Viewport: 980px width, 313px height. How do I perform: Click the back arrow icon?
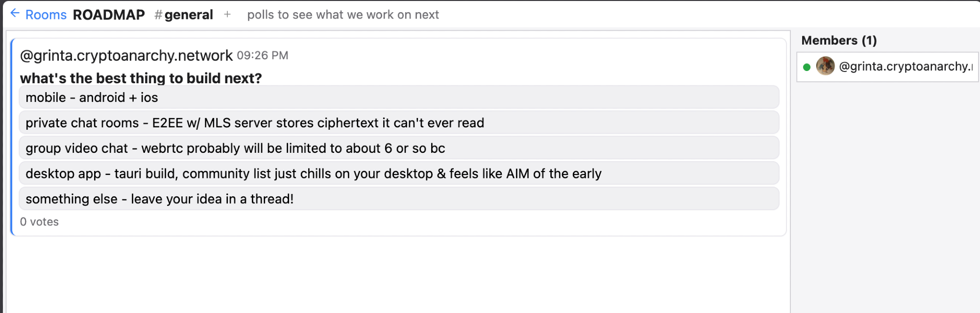pos(15,13)
